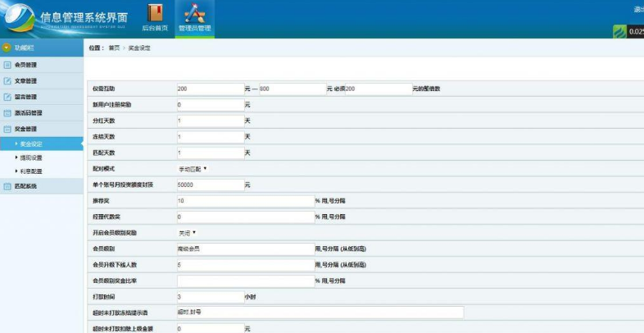Screen dimensions: 644x333
Task: Click the 新用户注册奖励 input field
Action: [210, 105]
